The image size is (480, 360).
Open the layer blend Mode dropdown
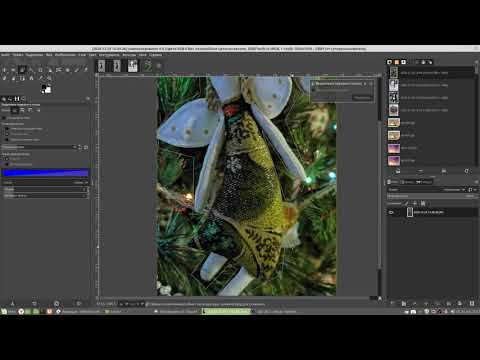pyautogui.click(x=427, y=190)
